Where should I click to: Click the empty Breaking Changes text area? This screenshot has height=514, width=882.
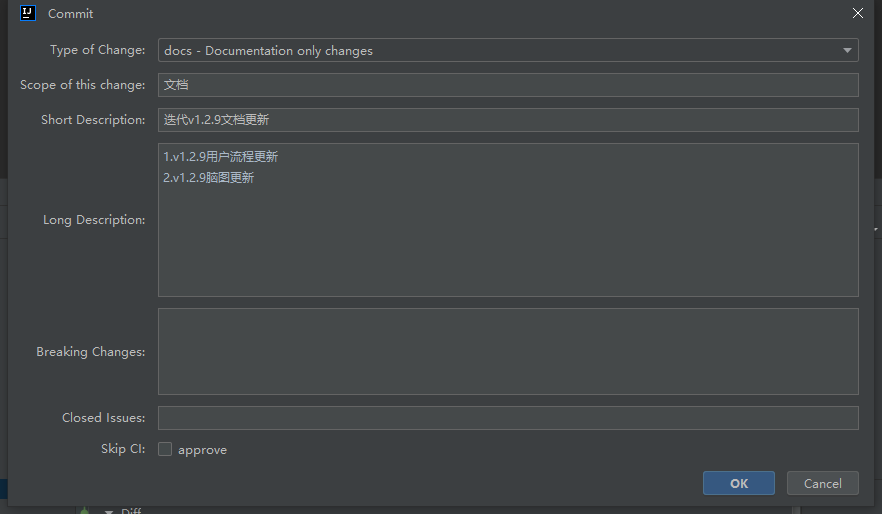click(x=508, y=351)
